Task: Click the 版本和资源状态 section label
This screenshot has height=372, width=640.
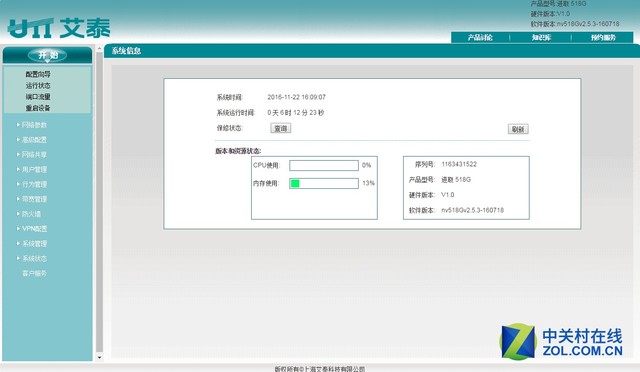Action: [x=238, y=151]
